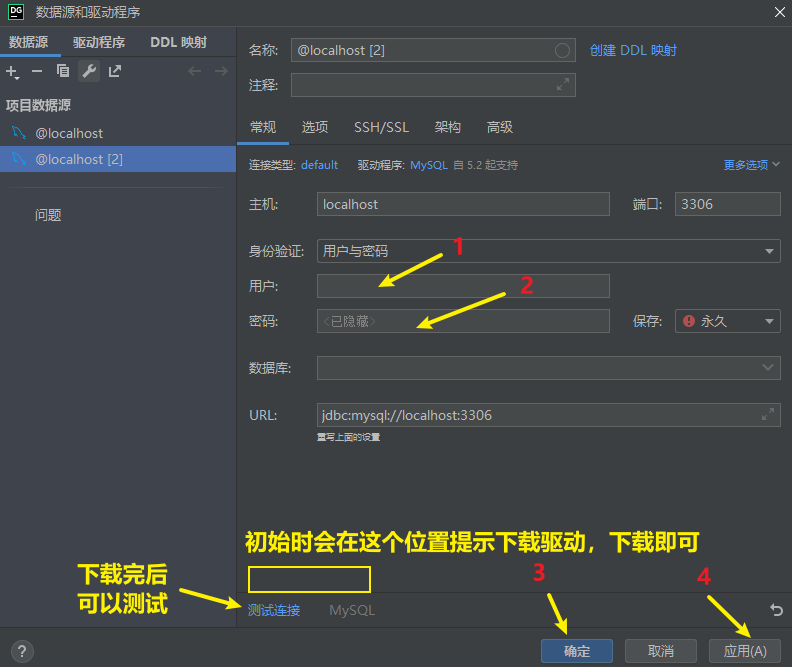792x667 pixels.
Task: Remove the selected data source with minus icon
Action: pyautogui.click(x=37, y=71)
